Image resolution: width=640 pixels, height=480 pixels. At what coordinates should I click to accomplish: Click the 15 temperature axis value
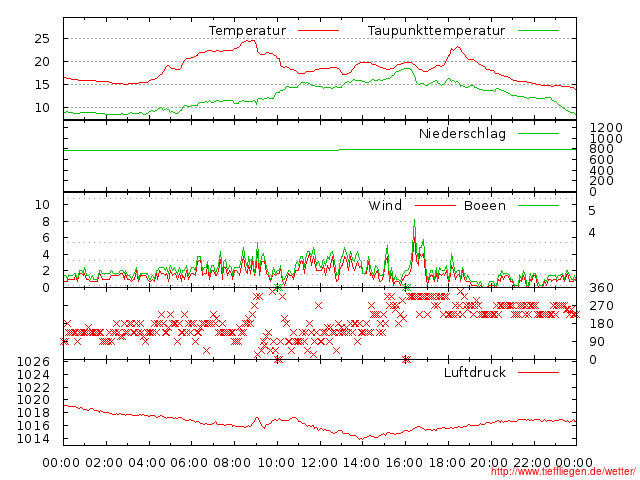[x=42, y=84]
